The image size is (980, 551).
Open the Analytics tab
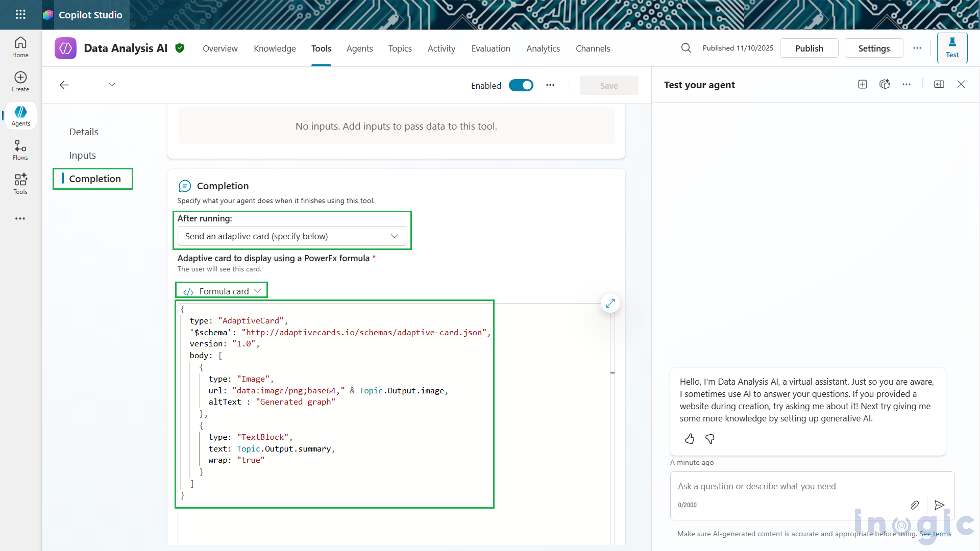click(x=543, y=48)
